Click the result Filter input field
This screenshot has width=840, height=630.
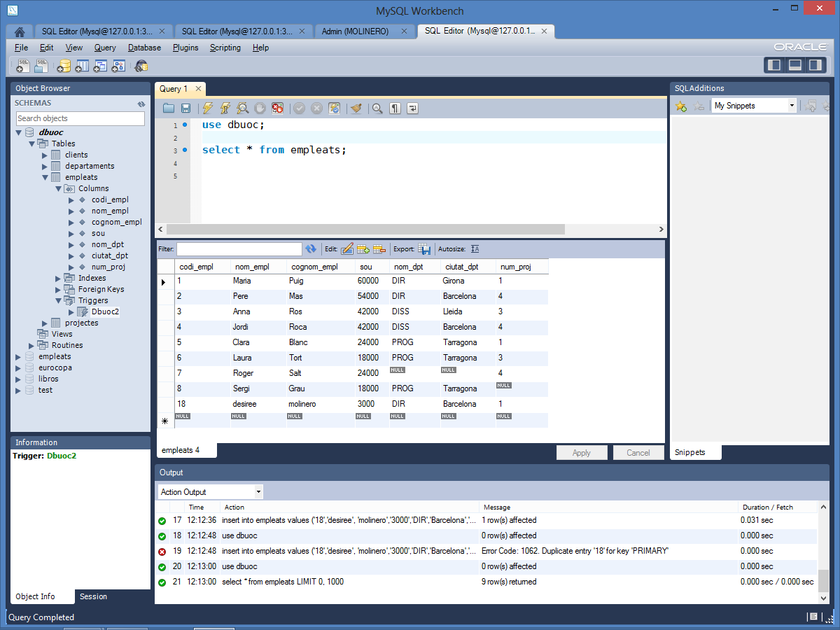(239, 249)
